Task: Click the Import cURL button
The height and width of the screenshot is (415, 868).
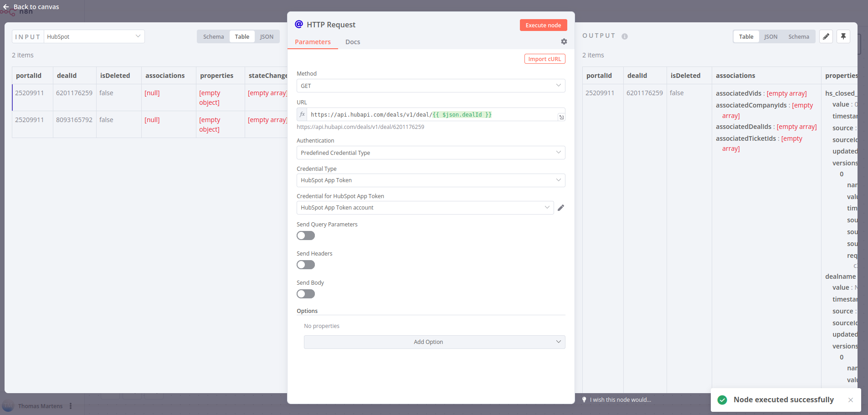Action: pyautogui.click(x=544, y=59)
